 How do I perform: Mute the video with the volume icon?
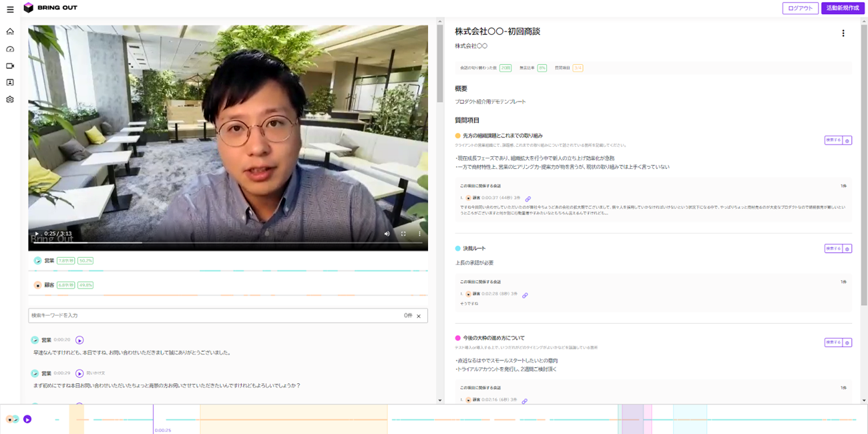pyautogui.click(x=387, y=234)
